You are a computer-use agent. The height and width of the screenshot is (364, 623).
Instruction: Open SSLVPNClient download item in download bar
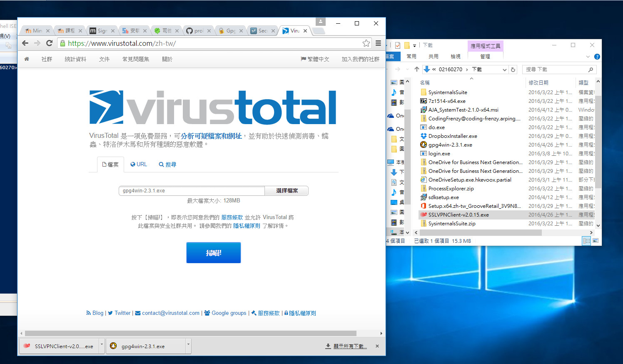59,346
